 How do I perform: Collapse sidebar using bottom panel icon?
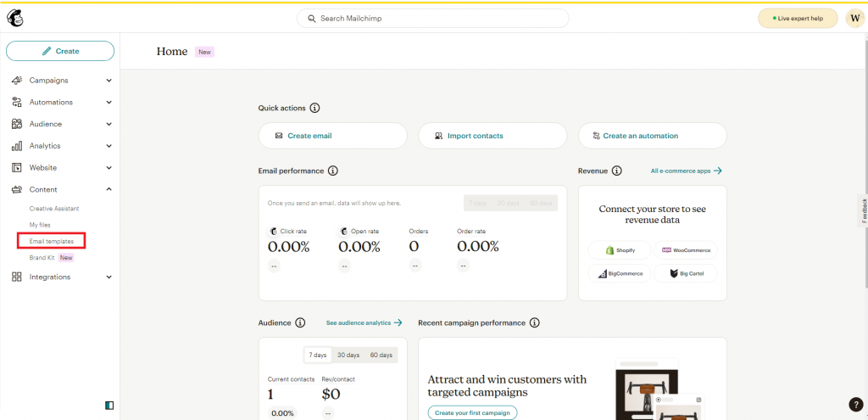(109, 406)
